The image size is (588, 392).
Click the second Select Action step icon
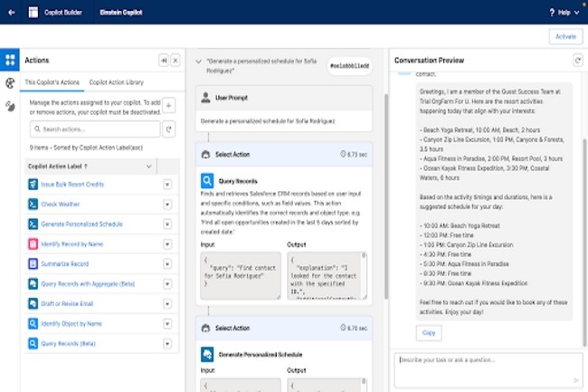pyautogui.click(x=205, y=328)
